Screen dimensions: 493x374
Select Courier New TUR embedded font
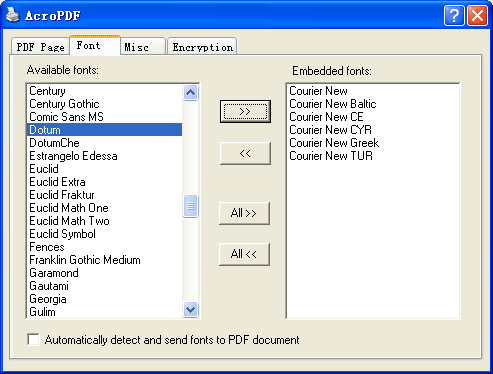tap(373, 156)
